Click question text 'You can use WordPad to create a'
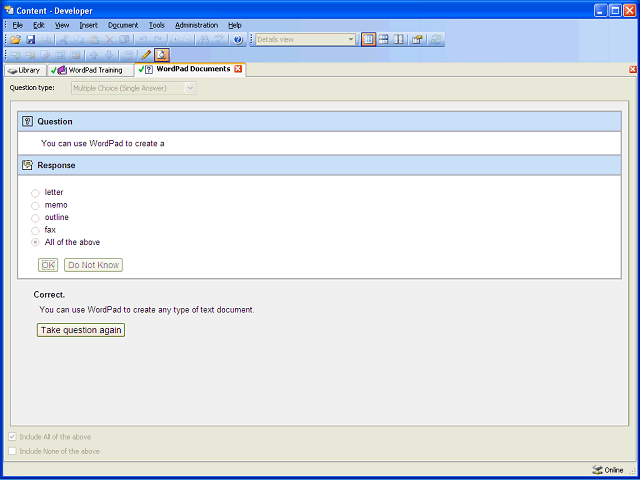 click(103, 143)
